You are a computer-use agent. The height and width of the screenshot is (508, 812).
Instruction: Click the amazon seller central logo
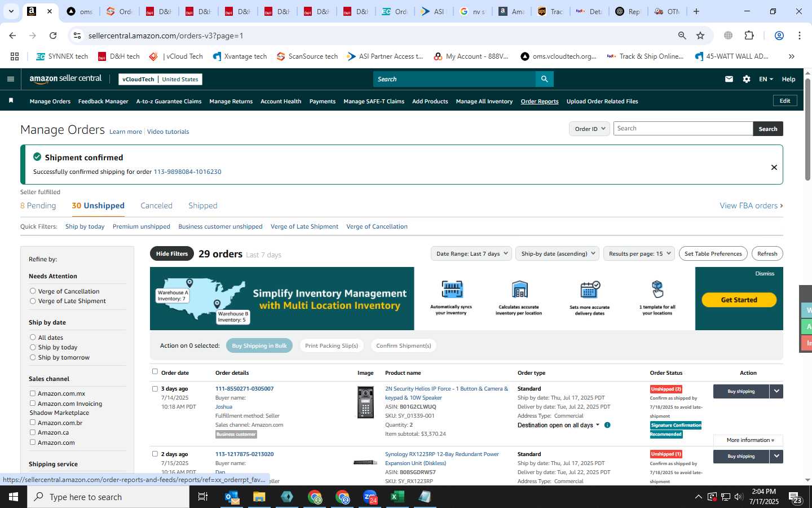pyautogui.click(x=65, y=79)
